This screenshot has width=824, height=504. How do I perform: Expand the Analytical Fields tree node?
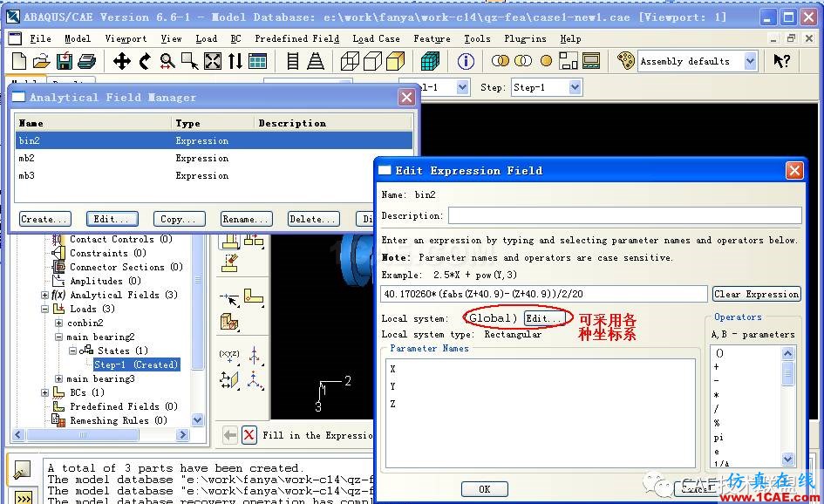click(x=44, y=296)
